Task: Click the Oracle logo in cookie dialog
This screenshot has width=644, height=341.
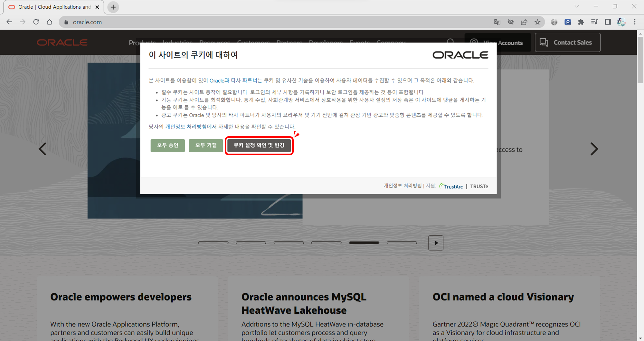Action: 460,55
